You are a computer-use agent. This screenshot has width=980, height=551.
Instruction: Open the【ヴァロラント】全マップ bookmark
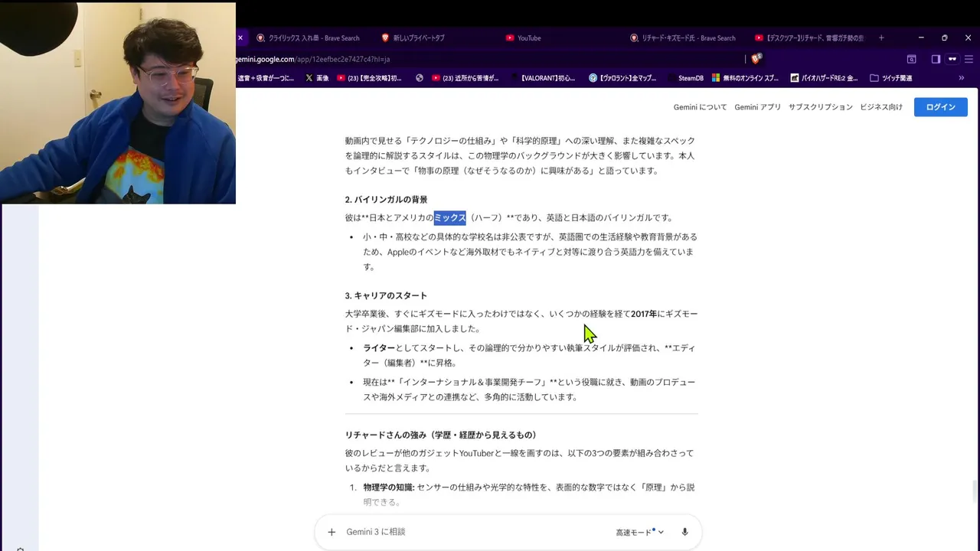pos(623,78)
